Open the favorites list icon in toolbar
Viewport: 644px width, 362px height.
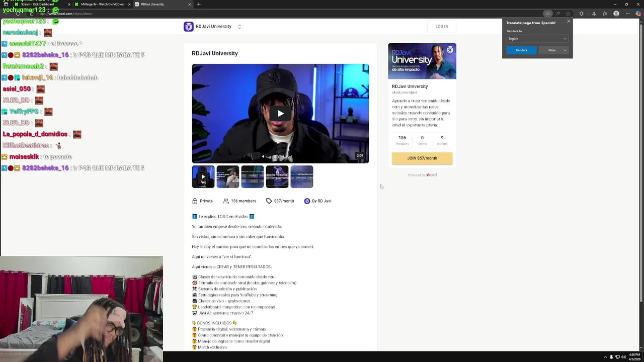(x=605, y=14)
